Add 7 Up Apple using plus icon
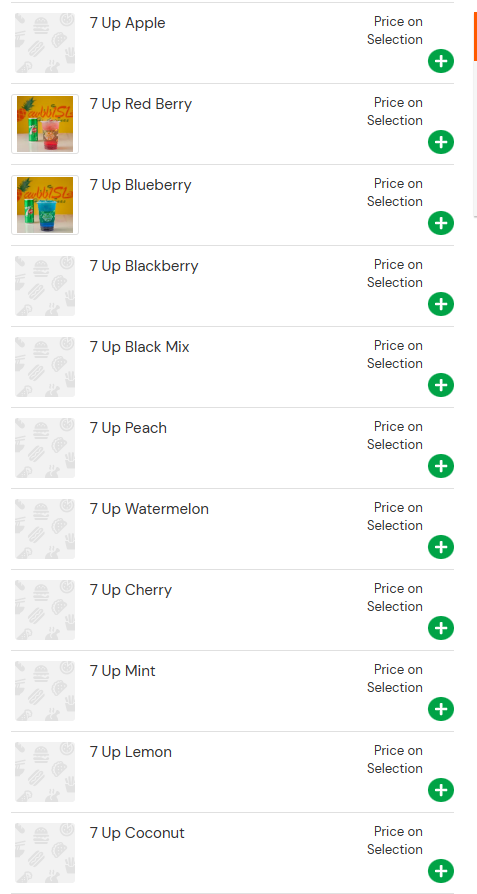477x894 pixels. coord(441,61)
